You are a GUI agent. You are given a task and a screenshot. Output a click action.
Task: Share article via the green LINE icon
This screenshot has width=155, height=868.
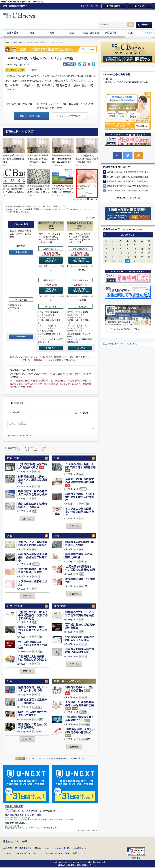tap(84, 64)
